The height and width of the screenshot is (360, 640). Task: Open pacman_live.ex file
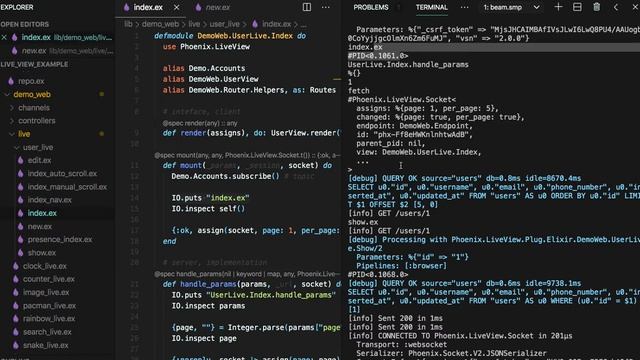pyautogui.click(x=49, y=306)
